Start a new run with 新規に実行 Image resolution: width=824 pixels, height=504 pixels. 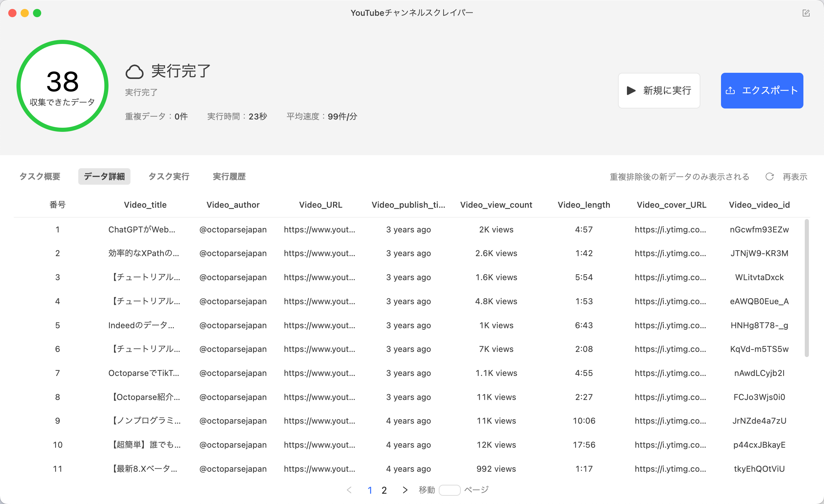click(x=659, y=91)
